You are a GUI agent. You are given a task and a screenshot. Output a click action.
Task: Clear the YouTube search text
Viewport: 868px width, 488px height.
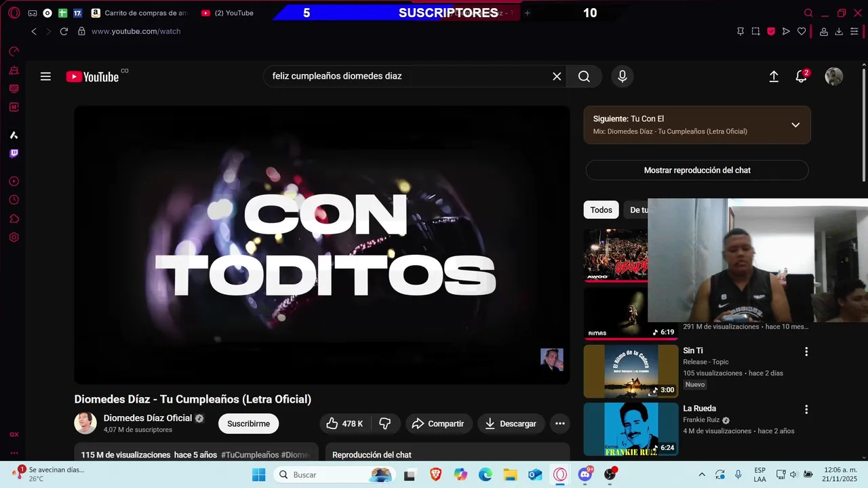coord(557,77)
